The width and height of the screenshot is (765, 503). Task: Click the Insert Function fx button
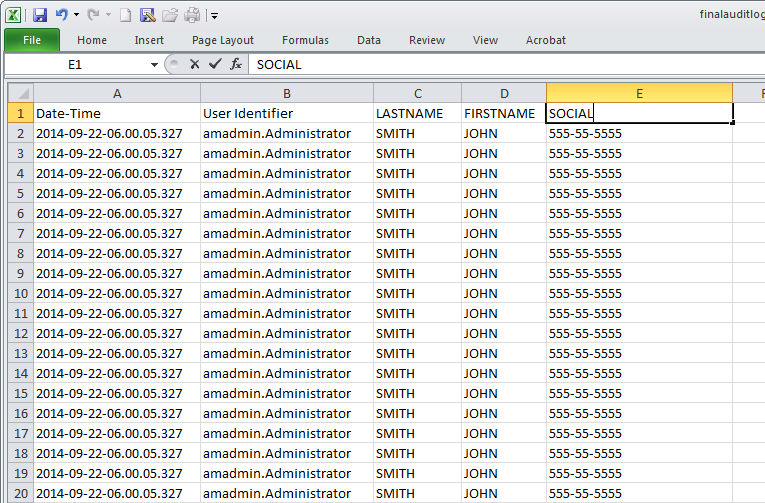tap(236, 64)
